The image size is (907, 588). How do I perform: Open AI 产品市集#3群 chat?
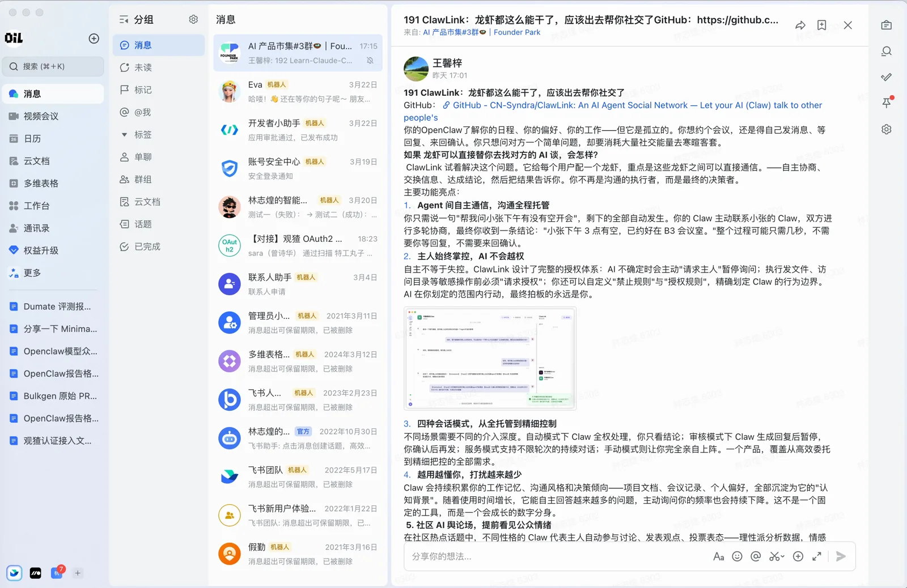[x=298, y=53]
